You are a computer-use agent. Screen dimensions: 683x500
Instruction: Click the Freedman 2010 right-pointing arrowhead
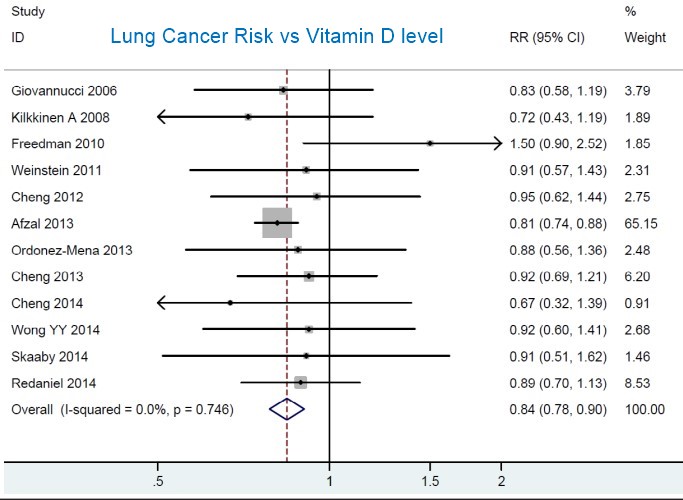click(x=496, y=144)
